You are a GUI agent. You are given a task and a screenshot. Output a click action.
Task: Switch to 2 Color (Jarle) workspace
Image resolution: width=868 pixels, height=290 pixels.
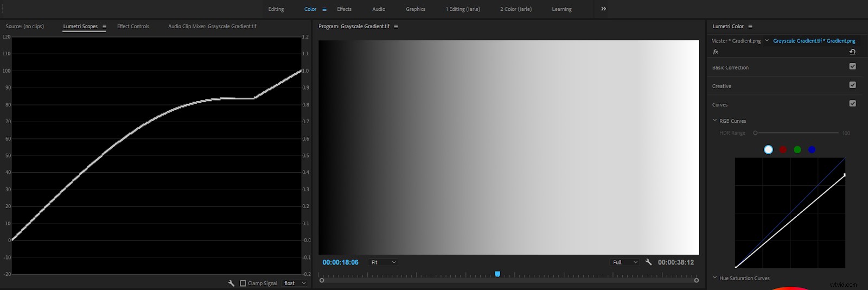516,9
